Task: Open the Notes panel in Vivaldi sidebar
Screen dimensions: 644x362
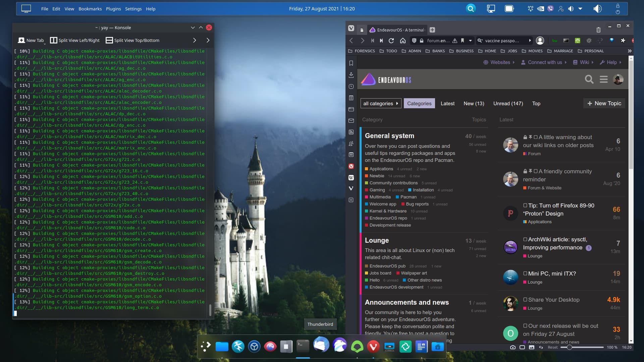Action: click(x=351, y=98)
